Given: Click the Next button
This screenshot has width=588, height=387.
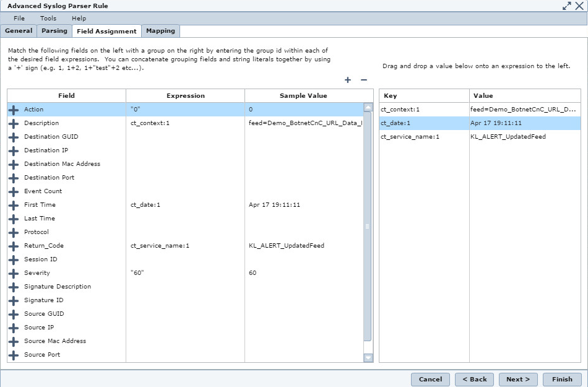Looking at the screenshot, I should (518, 379).
